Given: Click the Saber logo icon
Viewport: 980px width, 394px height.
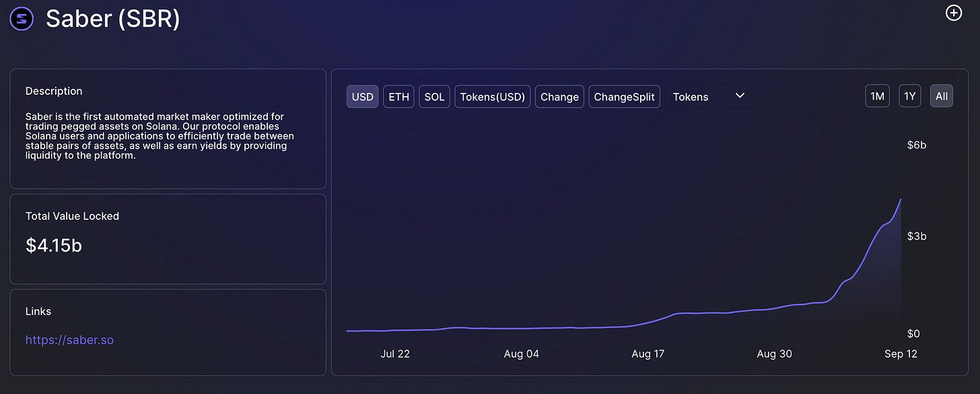Looking at the screenshot, I should point(22,19).
